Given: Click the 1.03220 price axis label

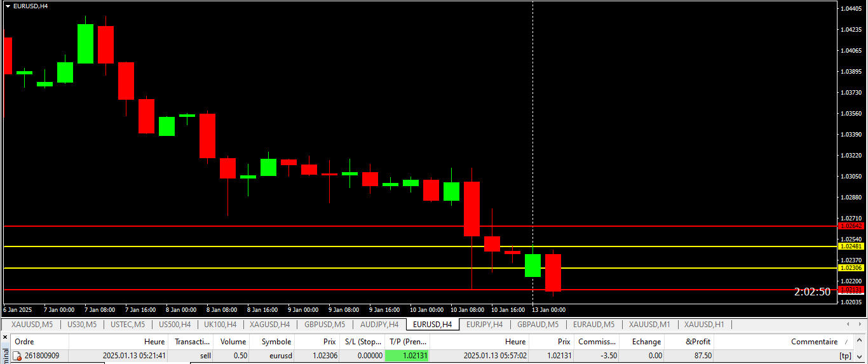Looking at the screenshot, I should pos(851,155).
